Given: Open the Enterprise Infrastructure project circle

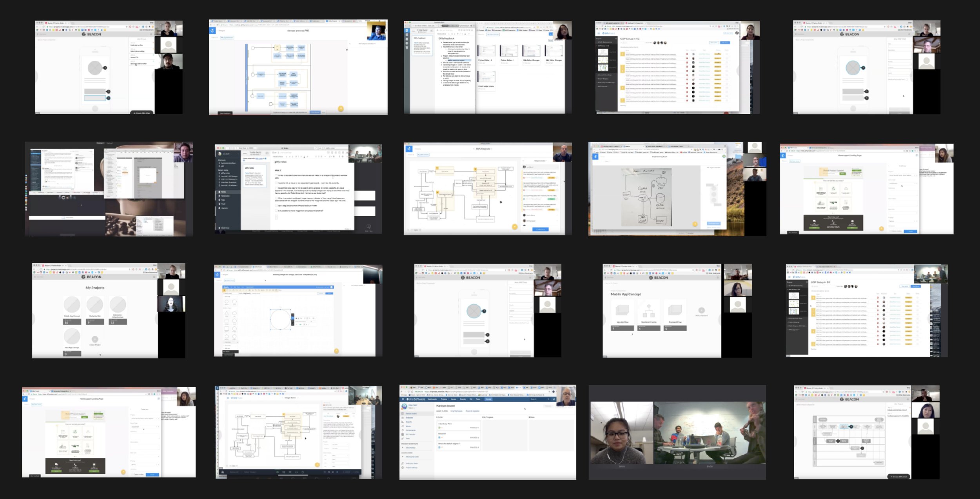Looking at the screenshot, I should pos(118,305).
